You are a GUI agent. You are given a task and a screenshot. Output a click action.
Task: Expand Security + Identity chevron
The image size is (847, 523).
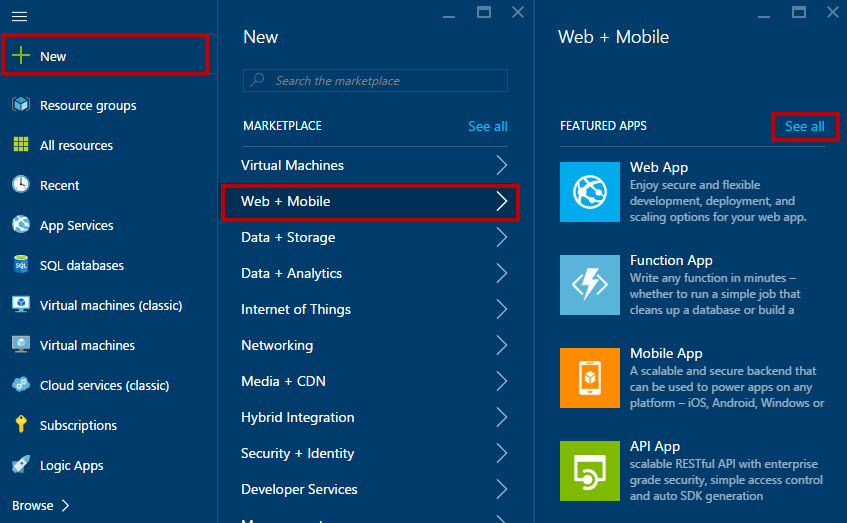(x=502, y=453)
